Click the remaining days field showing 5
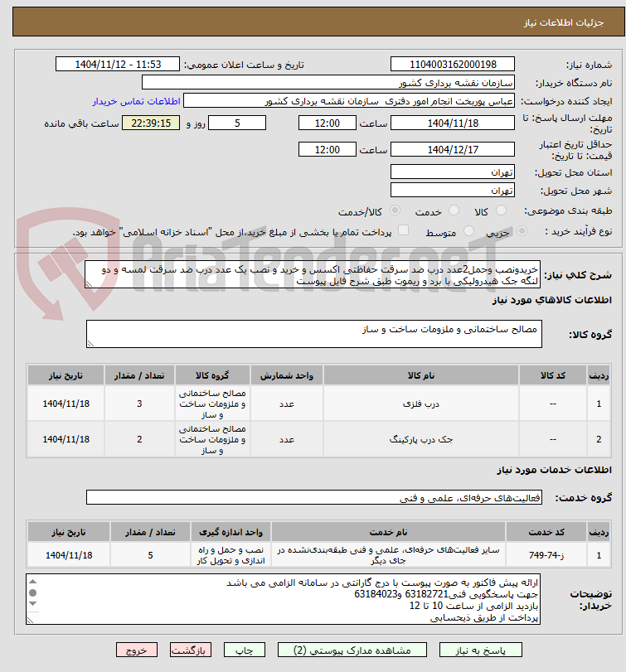The image size is (626, 672). (237, 123)
